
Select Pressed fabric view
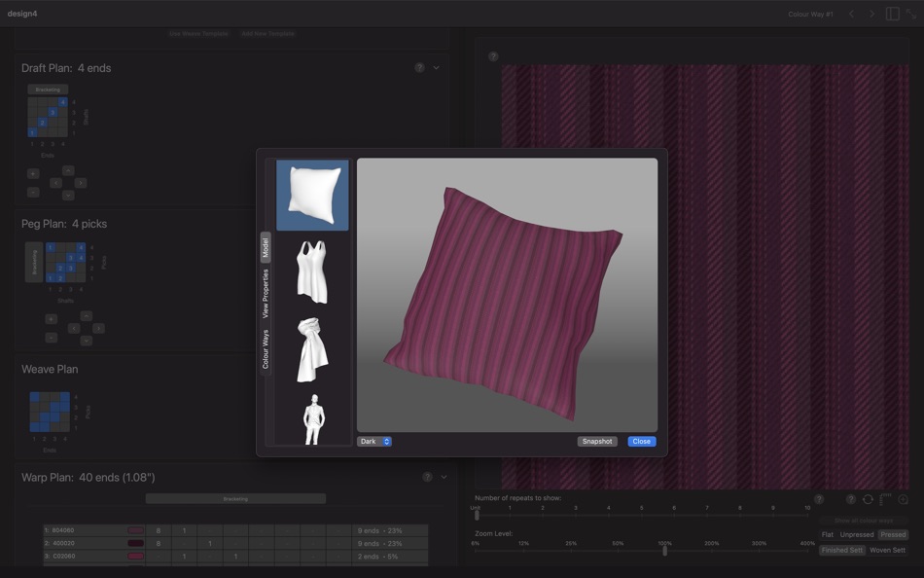pyautogui.click(x=893, y=534)
